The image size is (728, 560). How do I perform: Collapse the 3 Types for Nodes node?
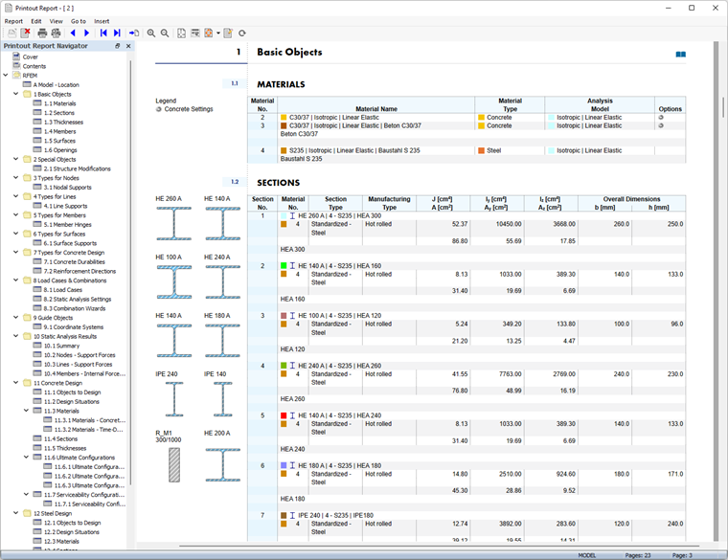click(x=15, y=177)
